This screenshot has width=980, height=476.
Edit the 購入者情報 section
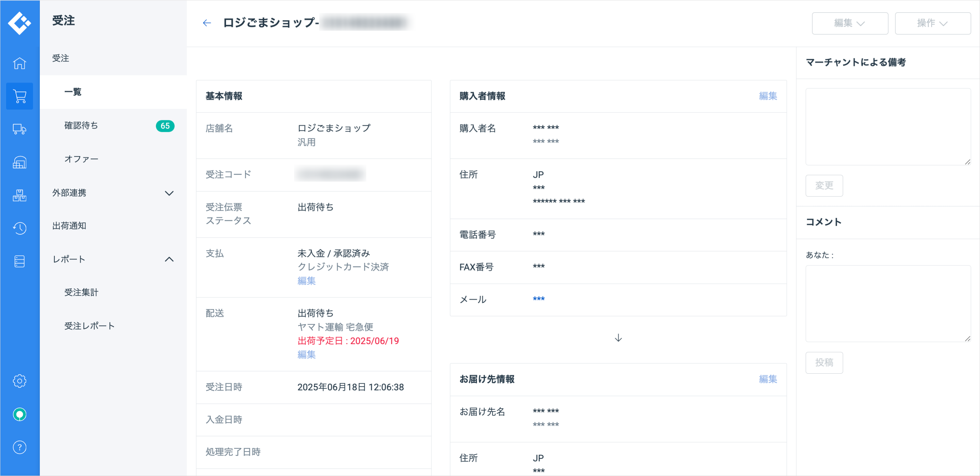point(768,96)
